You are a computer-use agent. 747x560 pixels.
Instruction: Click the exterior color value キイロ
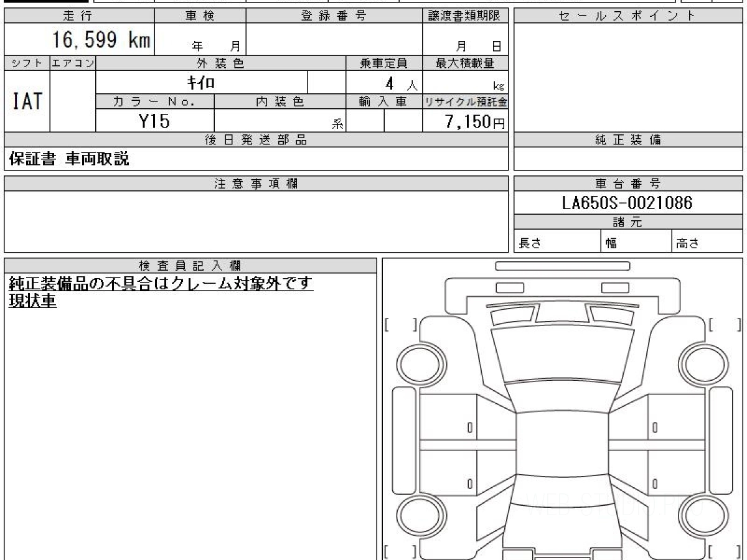coord(202,82)
